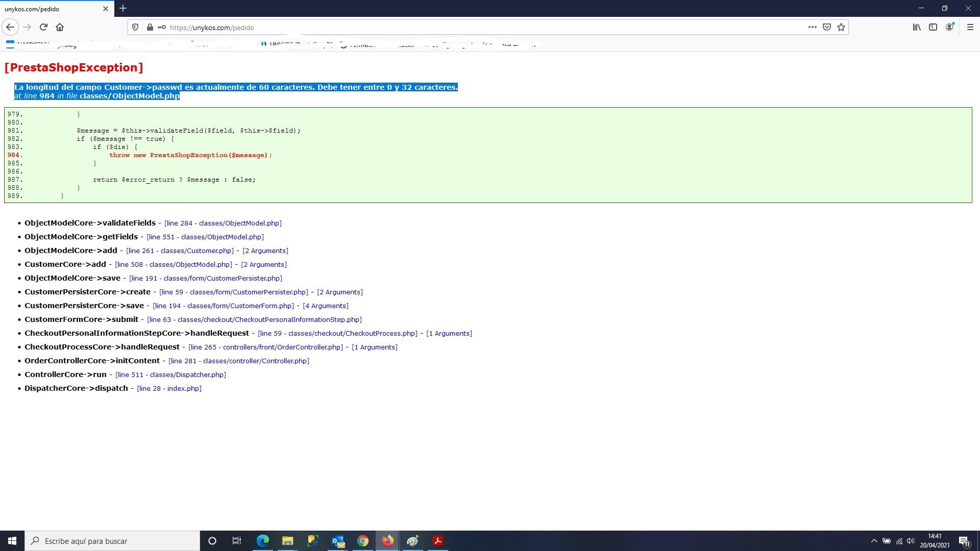Open line 551 classes/ObjectModel.php trace link
This screenshot has width=980, height=551.
[x=205, y=237]
